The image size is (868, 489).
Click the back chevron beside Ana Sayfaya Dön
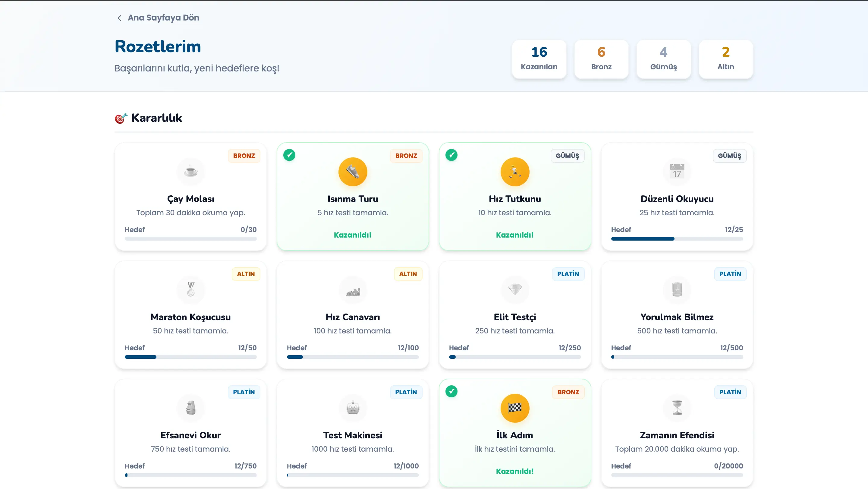(x=119, y=18)
